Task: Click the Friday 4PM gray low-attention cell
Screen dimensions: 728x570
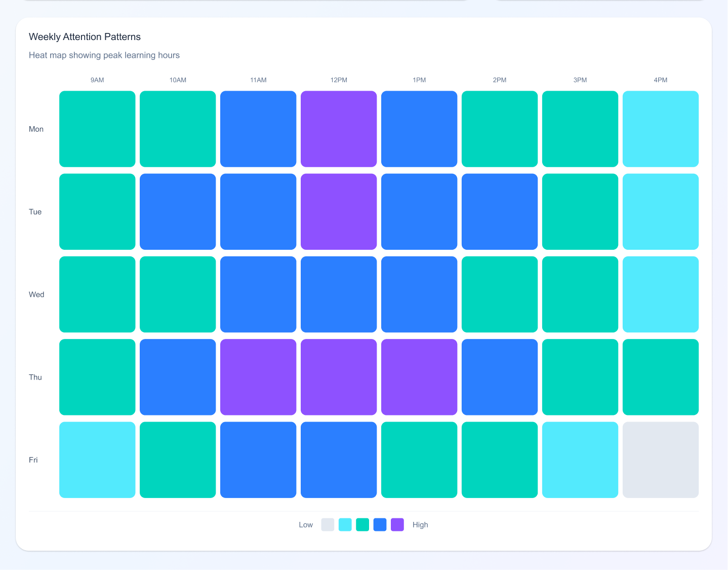Action: pos(660,460)
